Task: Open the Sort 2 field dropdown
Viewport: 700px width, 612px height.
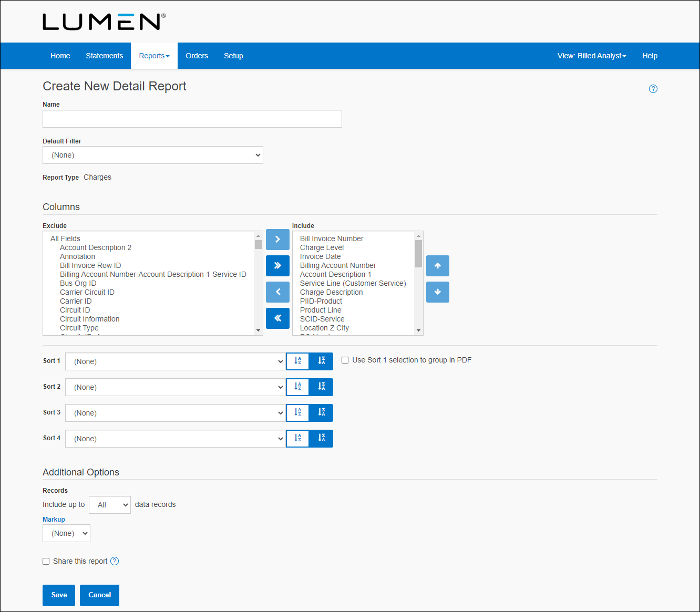Action: click(176, 387)
